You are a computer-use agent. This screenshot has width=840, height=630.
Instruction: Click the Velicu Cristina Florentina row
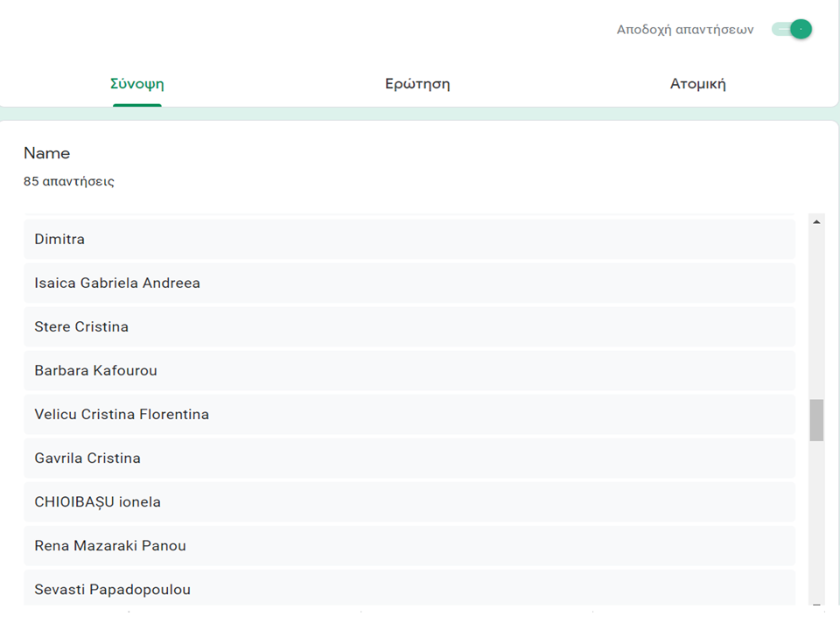409,414
